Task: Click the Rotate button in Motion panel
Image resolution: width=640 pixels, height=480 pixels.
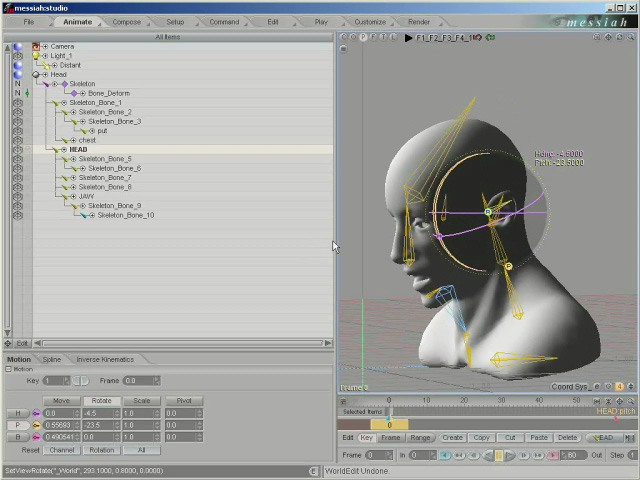Action: click(102, 401)
